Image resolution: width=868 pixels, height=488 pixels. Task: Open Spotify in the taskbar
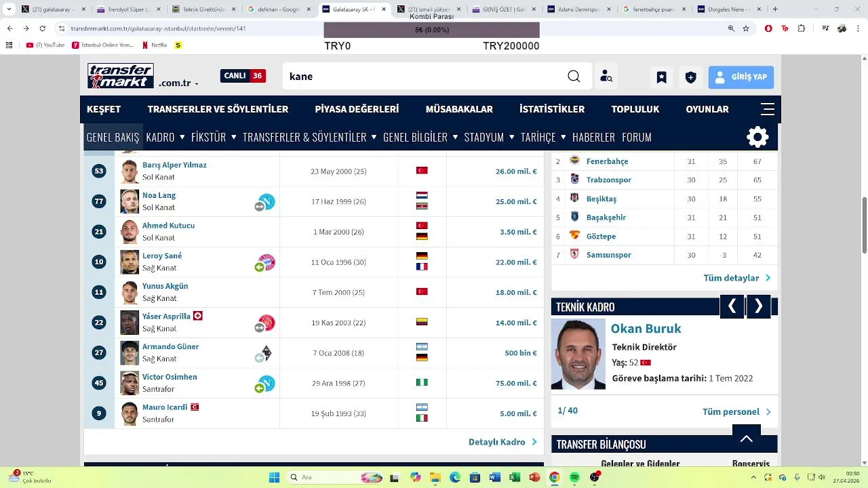[574, 477]
